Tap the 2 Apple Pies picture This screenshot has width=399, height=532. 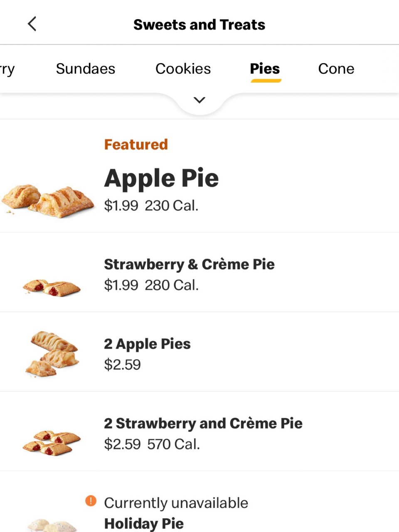(x=52, y=353)
